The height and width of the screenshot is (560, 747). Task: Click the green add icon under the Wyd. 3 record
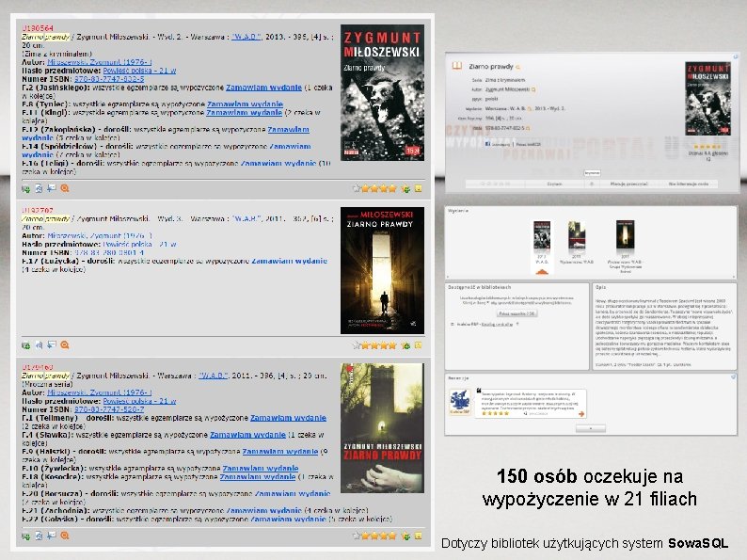tap(25, 345)
